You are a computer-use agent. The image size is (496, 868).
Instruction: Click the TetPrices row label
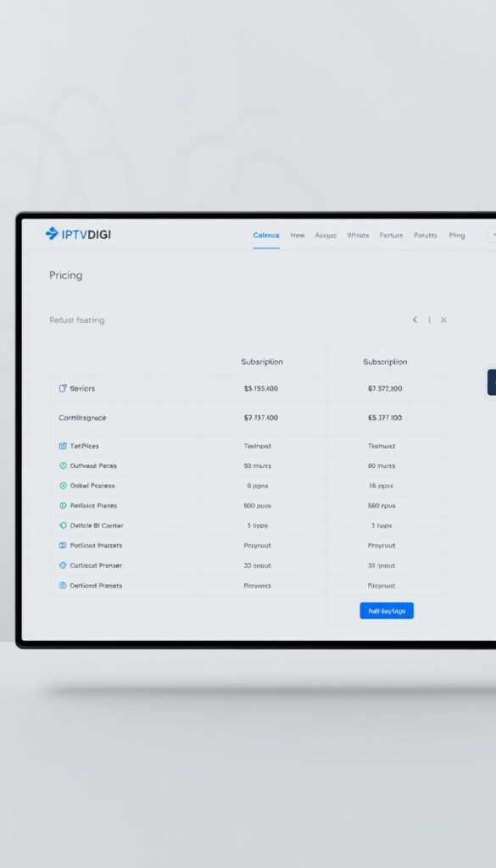(x=85, y=446)
